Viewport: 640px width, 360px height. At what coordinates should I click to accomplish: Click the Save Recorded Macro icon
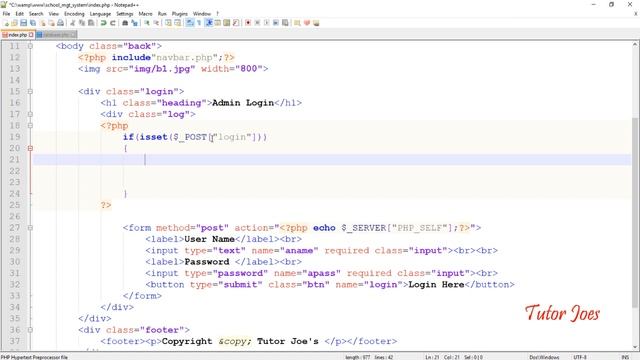pyautogui.click(x=285, y=23)
